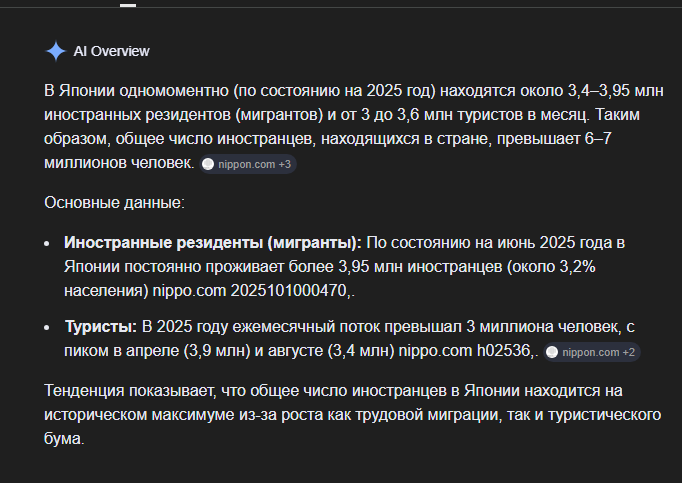Click the +2 counter in the second source chip
The height and width of the screenshot is (483, 682).
(629, 352)
